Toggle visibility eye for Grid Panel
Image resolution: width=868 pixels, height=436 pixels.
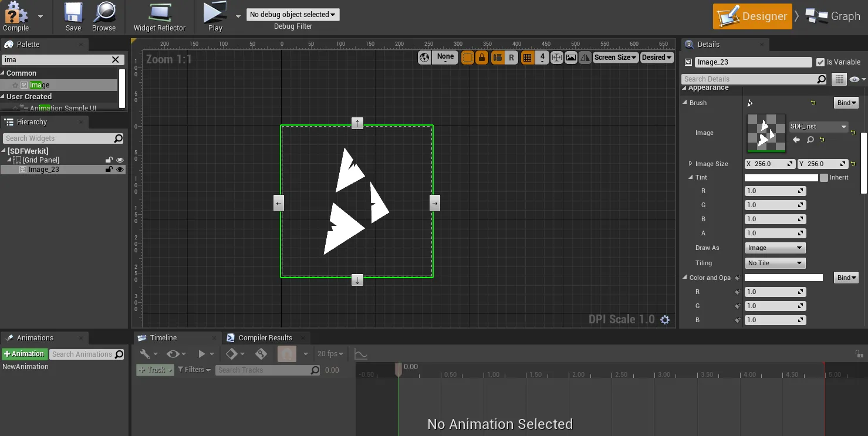120,160
